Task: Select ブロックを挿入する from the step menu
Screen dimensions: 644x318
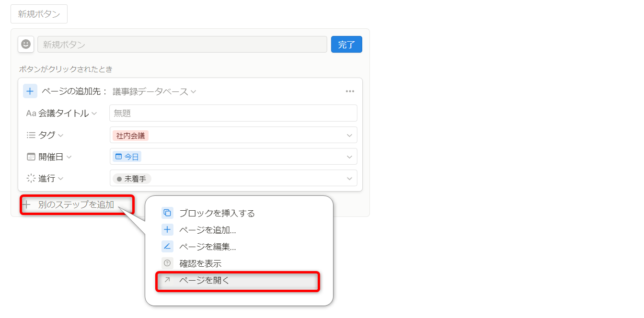Action: coord(217,213)
